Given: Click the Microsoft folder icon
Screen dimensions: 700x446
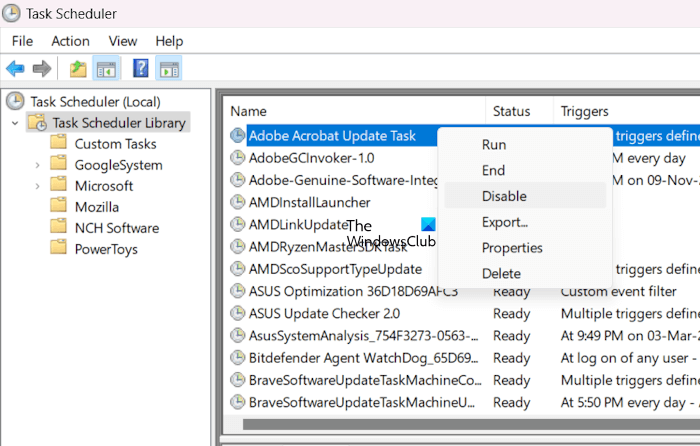Looking at the screenshot, I should tap(58, 185).
